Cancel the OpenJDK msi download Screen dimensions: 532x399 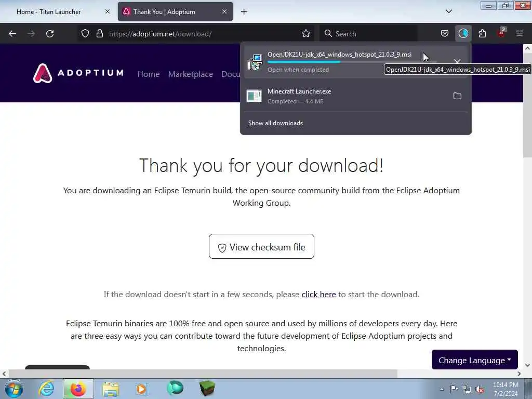point(457,62)
